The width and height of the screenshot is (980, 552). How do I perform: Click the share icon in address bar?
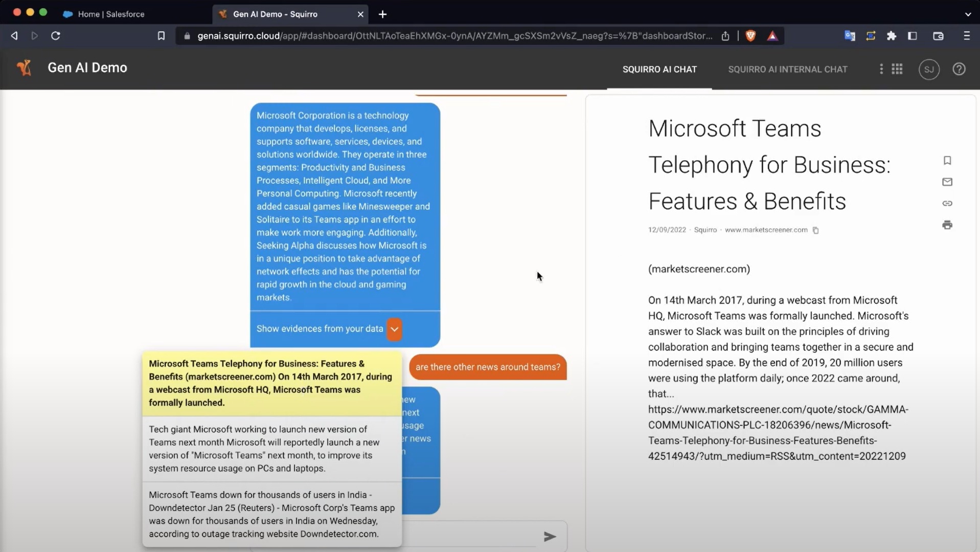[x=725, y=36]
